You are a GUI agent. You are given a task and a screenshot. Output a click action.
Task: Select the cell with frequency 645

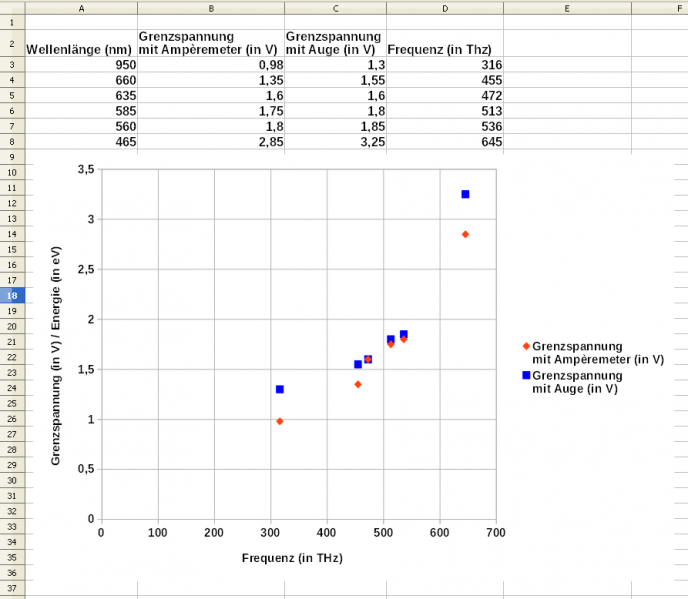pos(444,141)
